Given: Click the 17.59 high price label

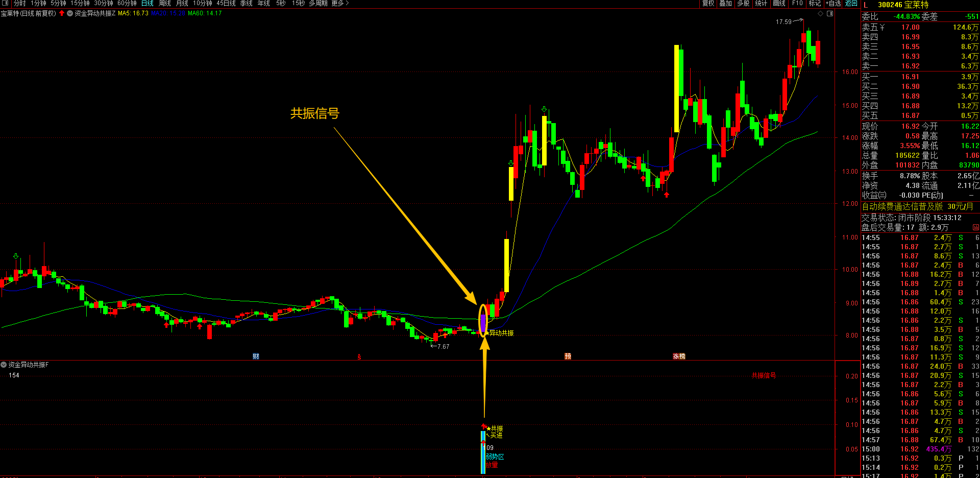Looking at the screenshot, I should (x=783, y=22).
